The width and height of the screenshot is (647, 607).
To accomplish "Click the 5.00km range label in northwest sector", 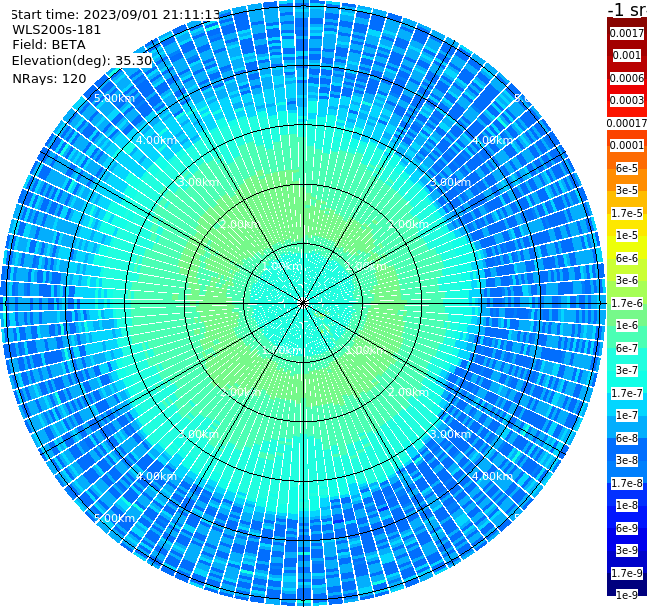I will pos(114,98).
